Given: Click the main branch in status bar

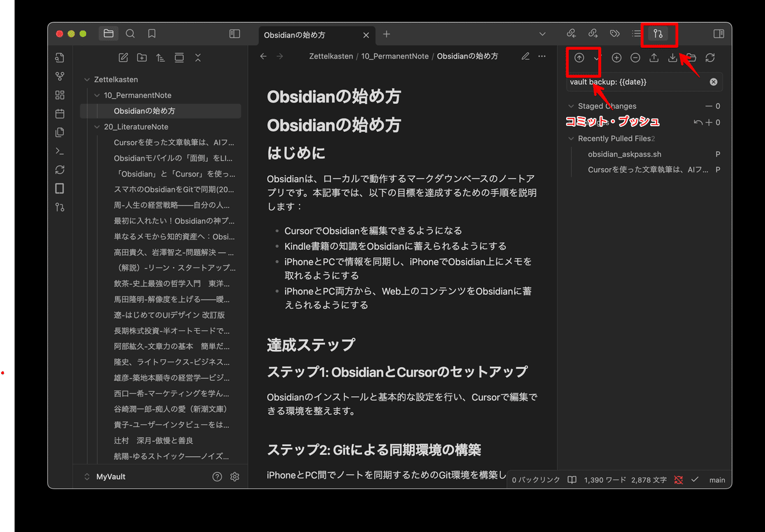Looking at the screenshot, I should (717, 480).
